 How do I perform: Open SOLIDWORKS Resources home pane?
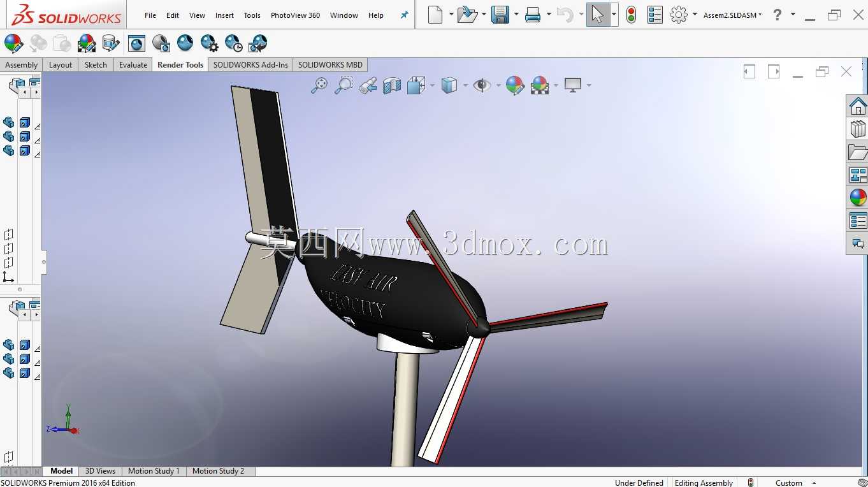click(858, 106)
